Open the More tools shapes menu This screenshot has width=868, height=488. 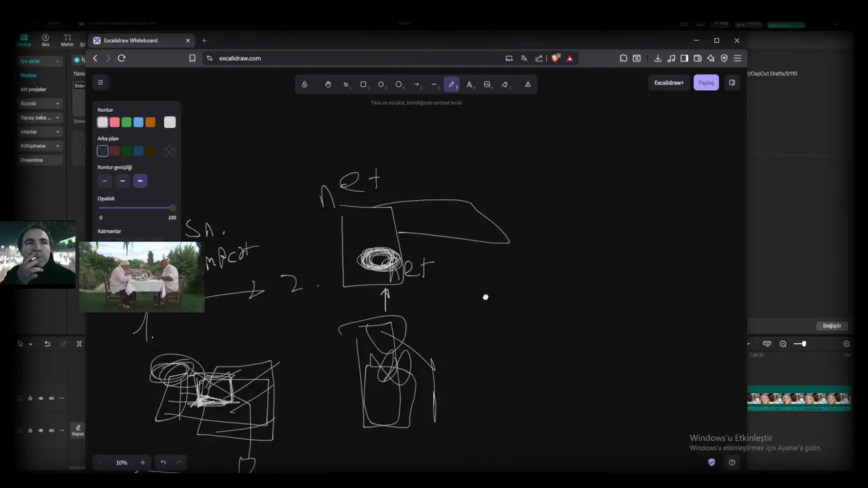pos(528,85)
